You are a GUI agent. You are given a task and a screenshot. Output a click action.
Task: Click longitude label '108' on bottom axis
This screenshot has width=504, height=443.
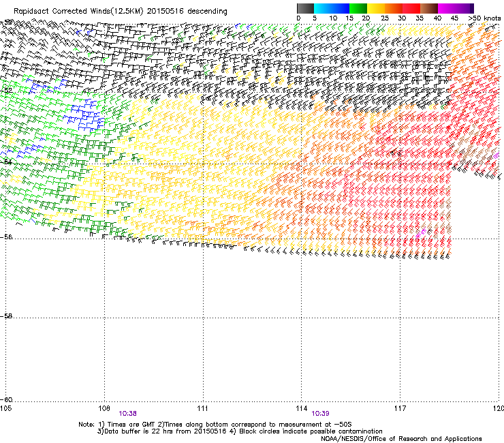(x=104, y=408)
